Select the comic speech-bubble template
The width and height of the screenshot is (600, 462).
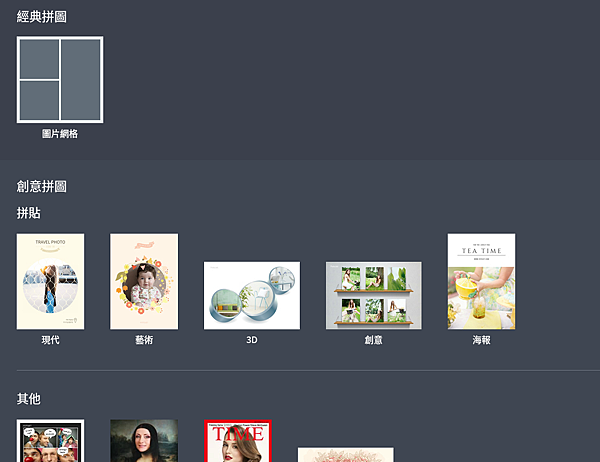(51, 441)
